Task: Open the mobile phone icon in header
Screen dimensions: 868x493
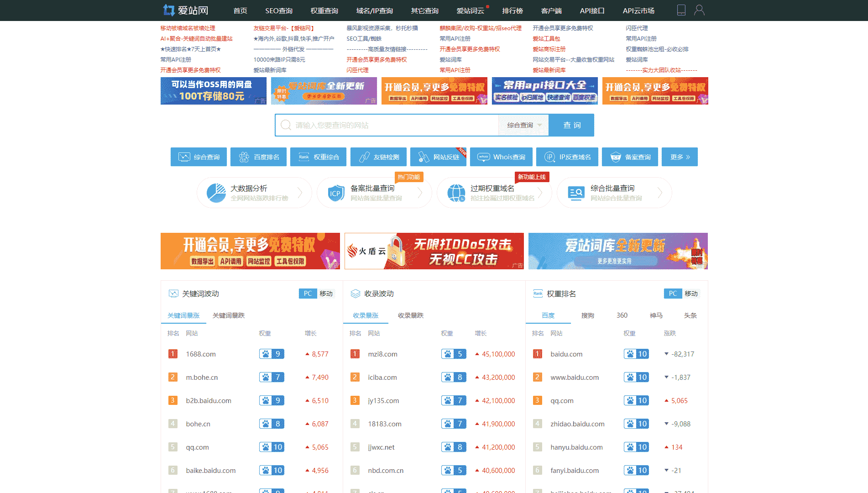Action: [x=681, y=10]
